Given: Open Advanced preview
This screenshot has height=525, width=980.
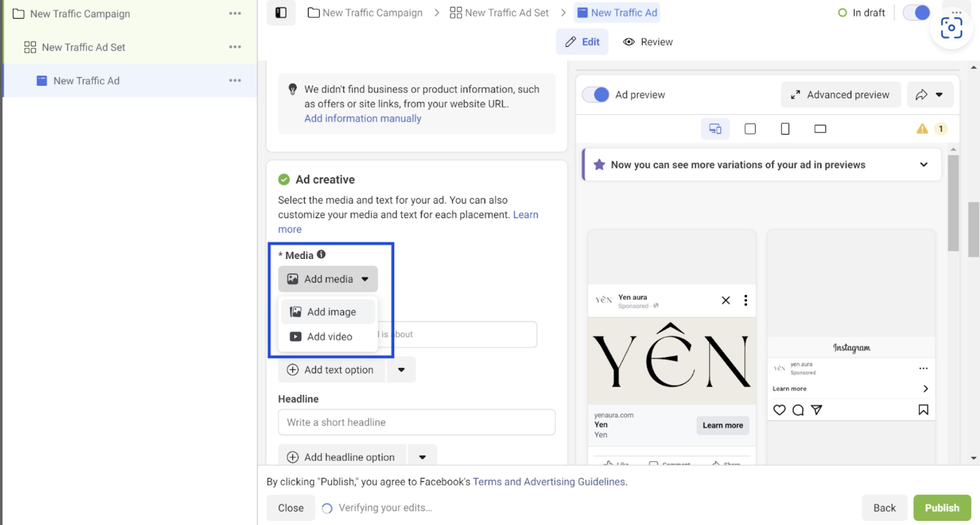Looking at the screenshot, I should coord(840,95).
